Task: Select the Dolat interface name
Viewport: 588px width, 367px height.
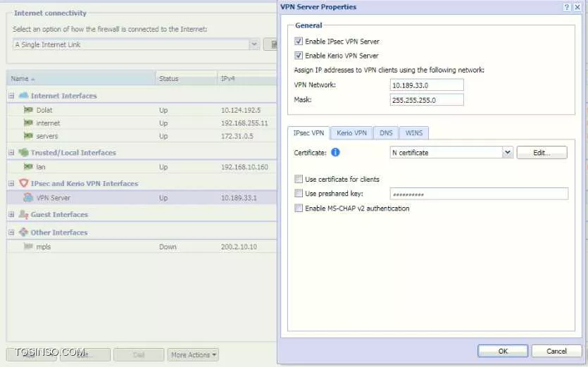Action: pyautogui.click(x=44, y=110)
